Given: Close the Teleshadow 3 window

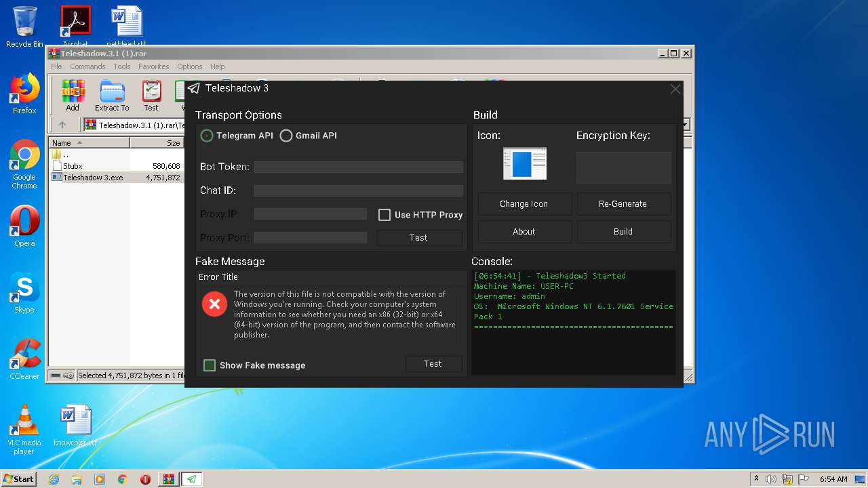Looking at the screenshot, I should (675, 89).
